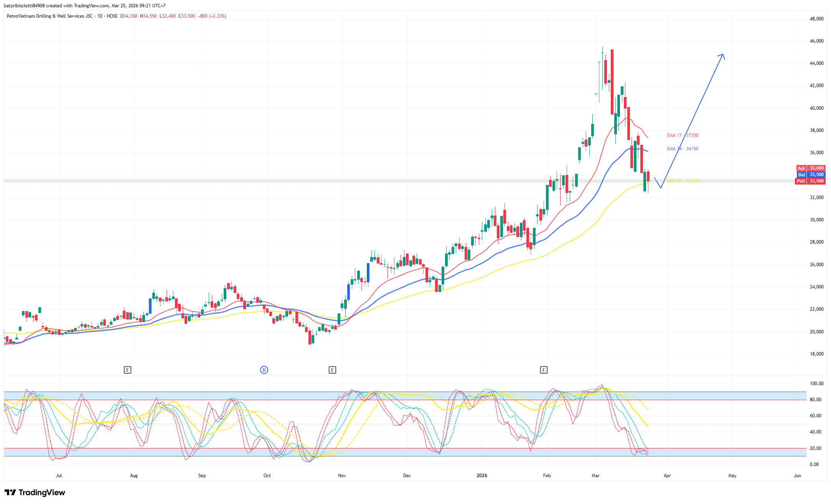The image size is (831, 504).
Task: Click the dividend D marker near October
Action: [264, 370]
